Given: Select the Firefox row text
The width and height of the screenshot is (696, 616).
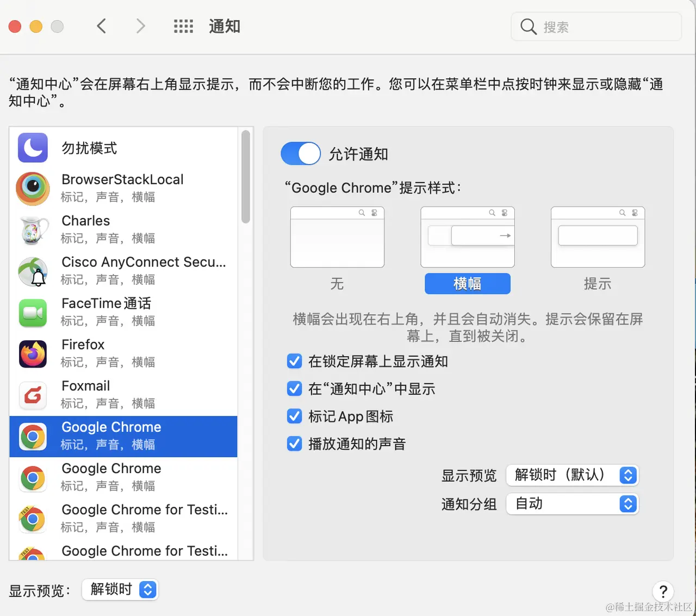Looking at the screenshot, I should coord(108,353).
